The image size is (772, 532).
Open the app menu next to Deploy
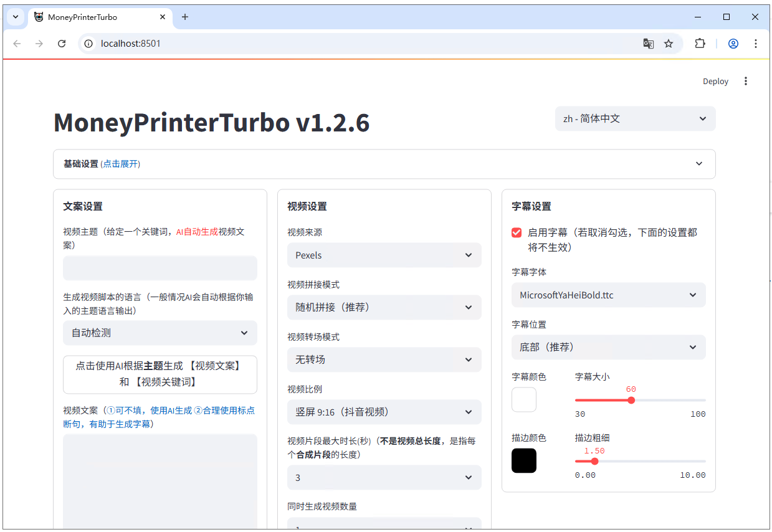click(746, 81)
